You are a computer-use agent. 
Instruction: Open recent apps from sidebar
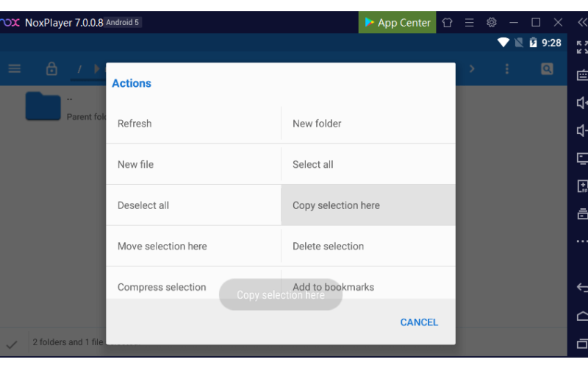tap(582, 343)
